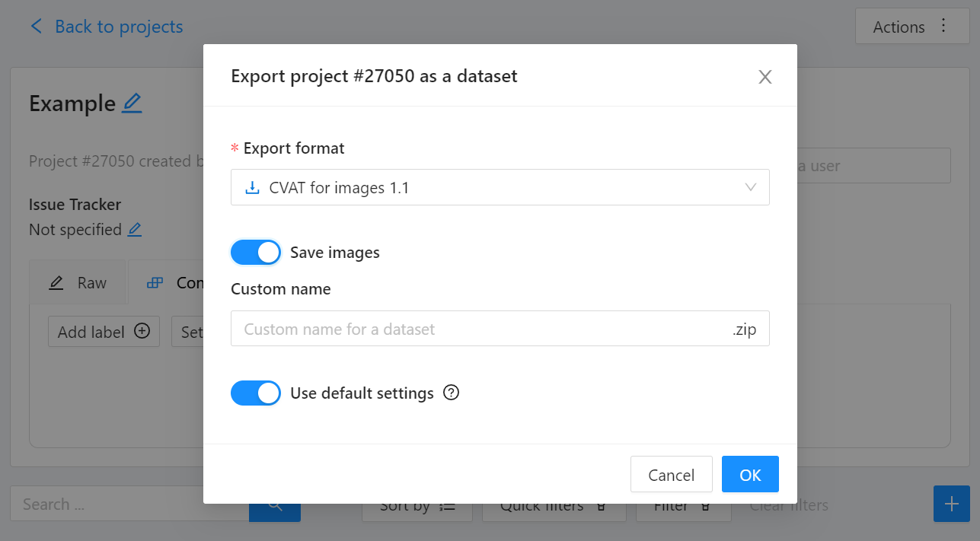Image resolution: width=980 pixels, height=541 pixels.
Task: Click the blue plus button to create a task
Action: (951, 504)
